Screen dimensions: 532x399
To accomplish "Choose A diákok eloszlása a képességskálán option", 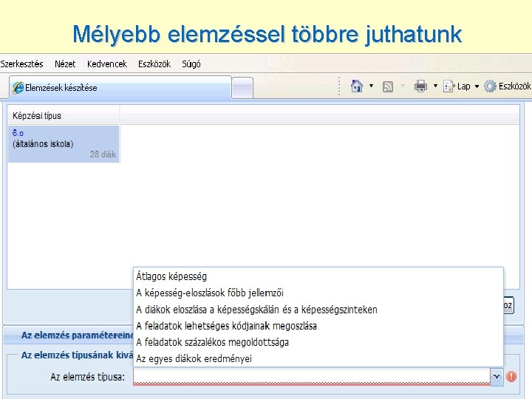I will [318, 310].
